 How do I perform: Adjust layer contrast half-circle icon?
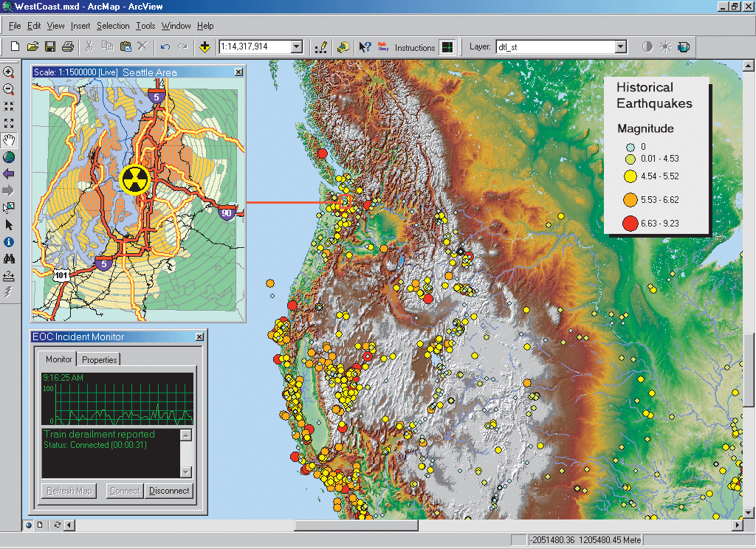pos(647,47)
